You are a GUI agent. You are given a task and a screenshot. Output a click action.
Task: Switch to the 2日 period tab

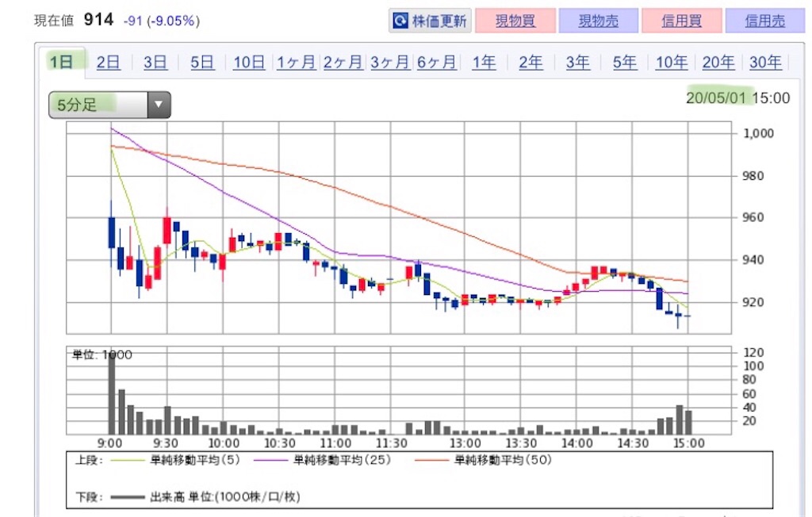coord(108,62)
